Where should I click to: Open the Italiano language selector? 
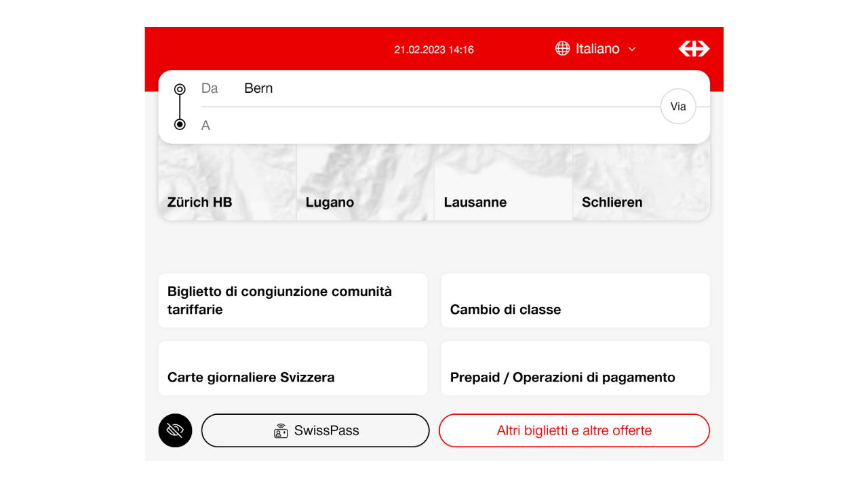point(597,49)
